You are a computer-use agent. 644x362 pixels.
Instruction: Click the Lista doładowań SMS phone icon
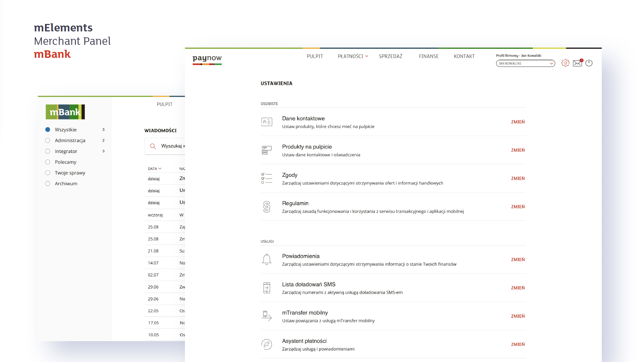point(267,288)
